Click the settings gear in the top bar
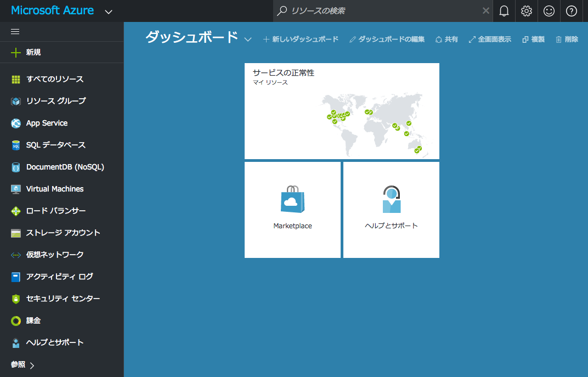Viewport: 588px width, 377px height. (x=526, y=10)
